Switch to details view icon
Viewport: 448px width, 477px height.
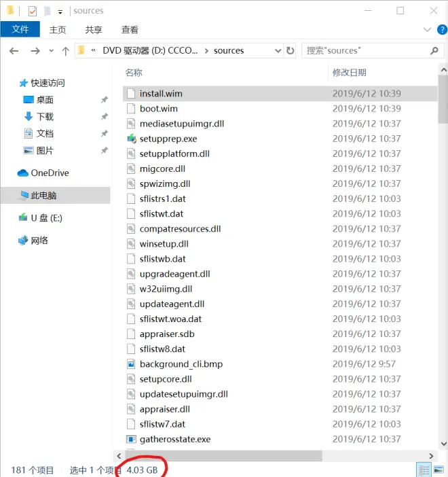tap(424, 470)
